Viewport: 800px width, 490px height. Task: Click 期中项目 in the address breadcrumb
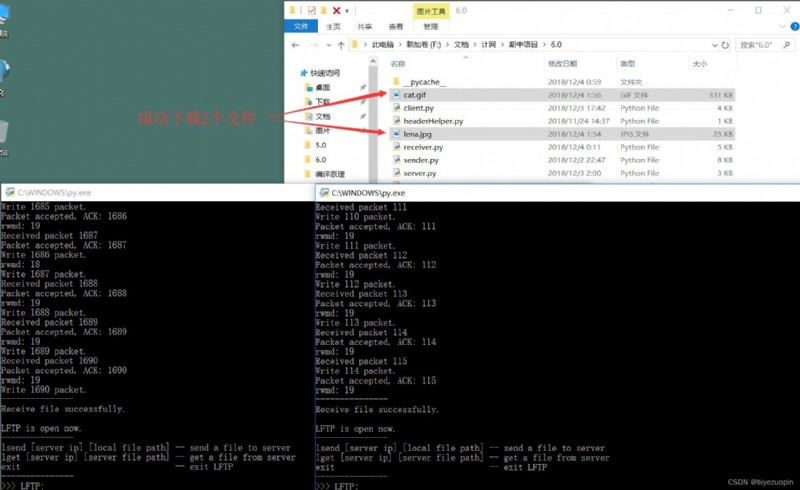click(x=523, y=45)
